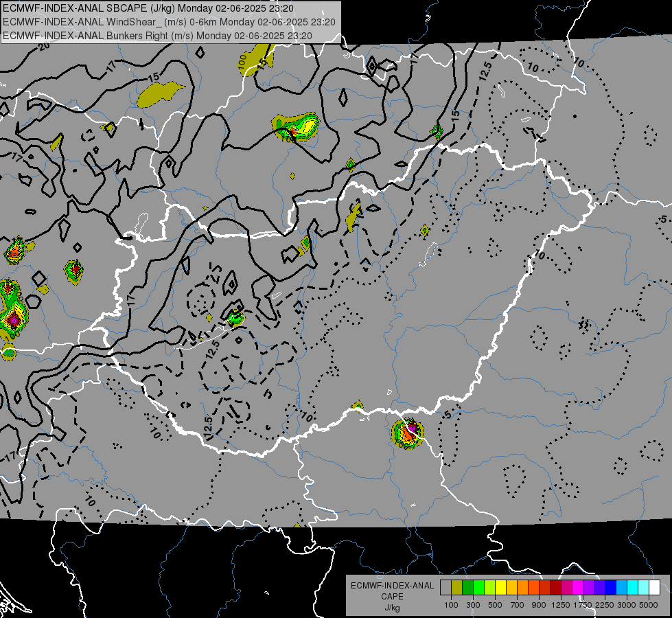
Task: Select the white swatch ending the legend
Action: click(655, 588)
